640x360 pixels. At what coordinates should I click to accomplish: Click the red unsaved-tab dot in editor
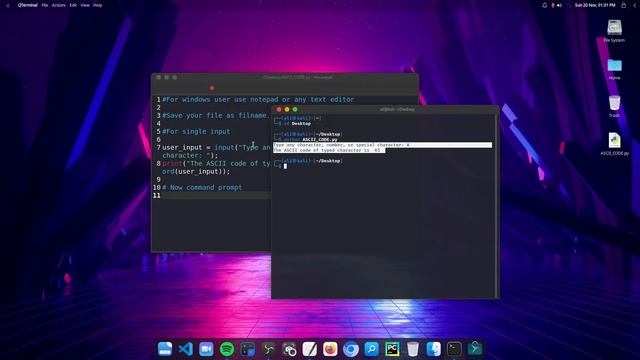click(212, 88)
